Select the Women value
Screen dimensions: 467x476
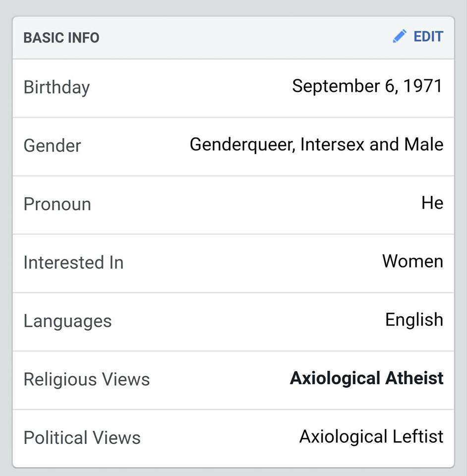[412, 261]
